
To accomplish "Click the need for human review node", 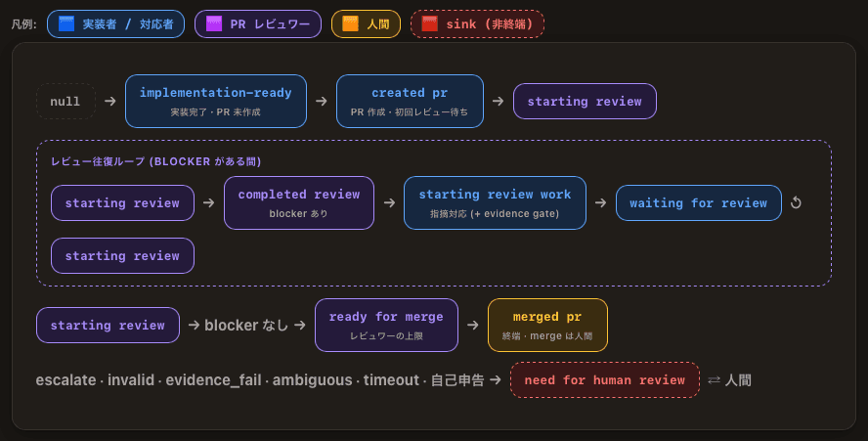I will [x=604, y=380].
